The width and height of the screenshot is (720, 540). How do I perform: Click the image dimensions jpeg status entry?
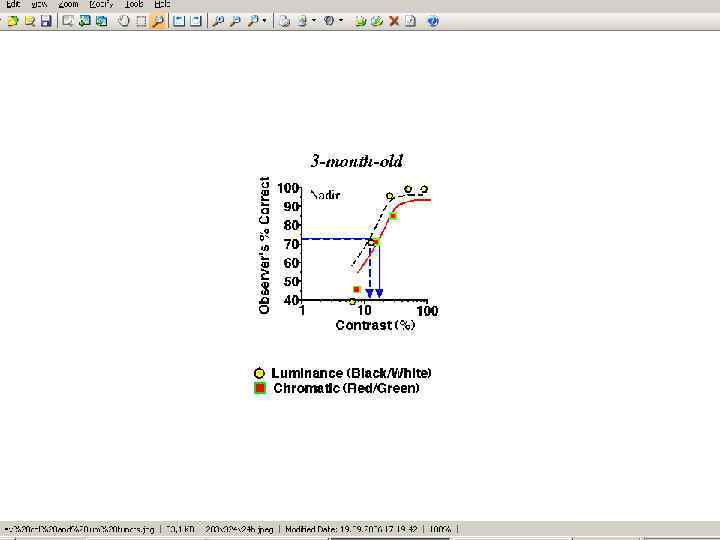(x=239, y=529)
